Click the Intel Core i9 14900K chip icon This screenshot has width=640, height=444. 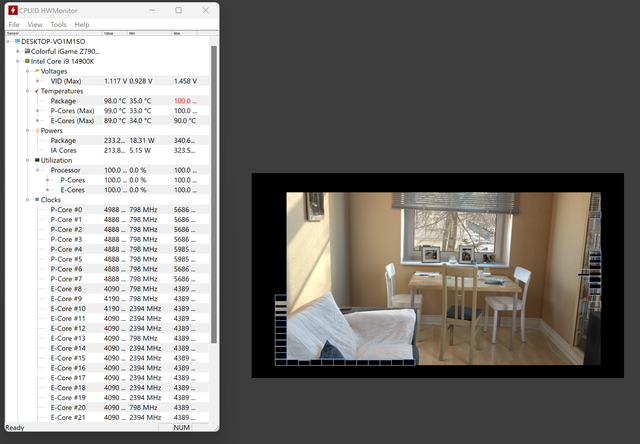pos(26,61)
